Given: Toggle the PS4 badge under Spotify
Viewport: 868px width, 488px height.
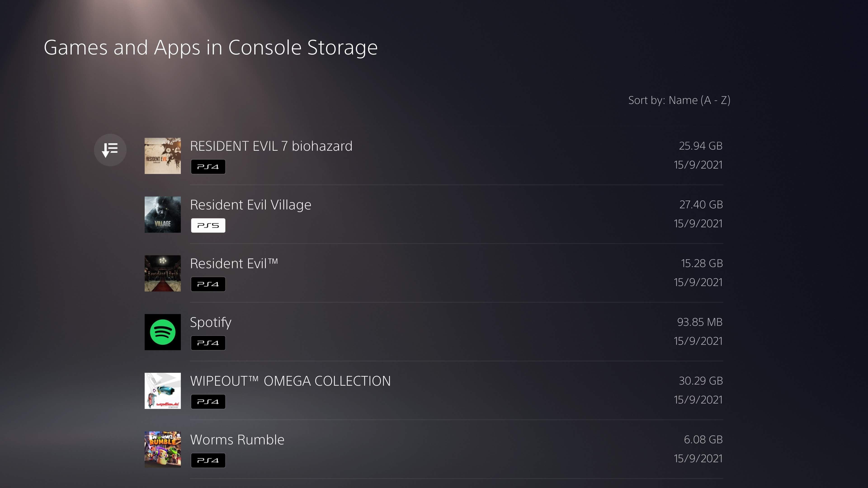Looking at the screenshot, I should 208,343.
